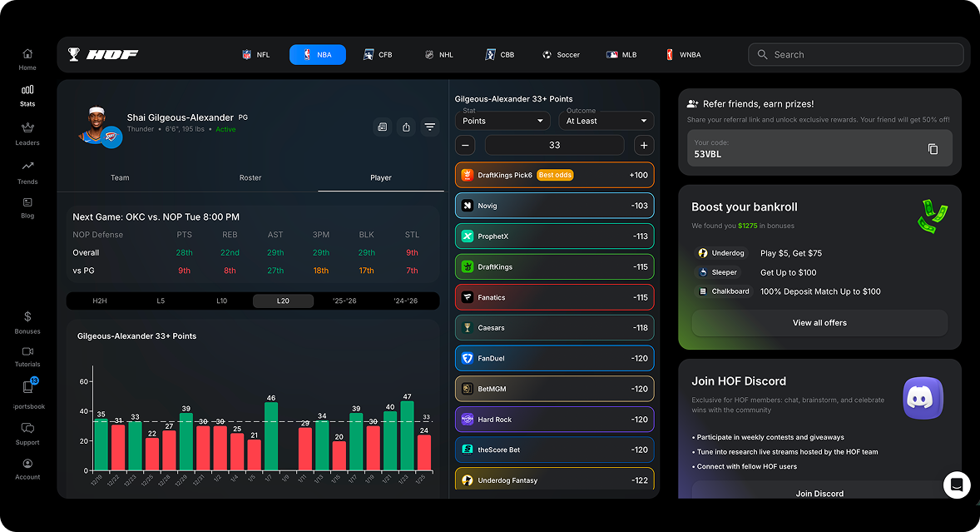980x532 pixels.
Task: Select the L5 game range filter
Action: click(161, 301)
